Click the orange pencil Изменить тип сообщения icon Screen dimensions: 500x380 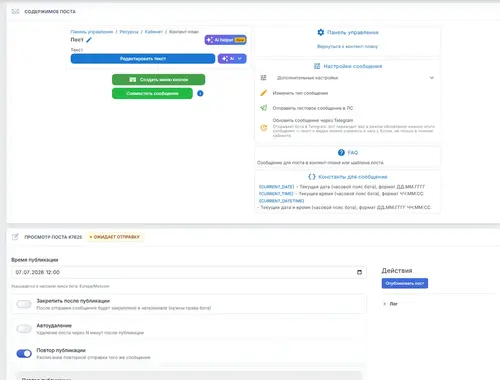tap(264, 93)
